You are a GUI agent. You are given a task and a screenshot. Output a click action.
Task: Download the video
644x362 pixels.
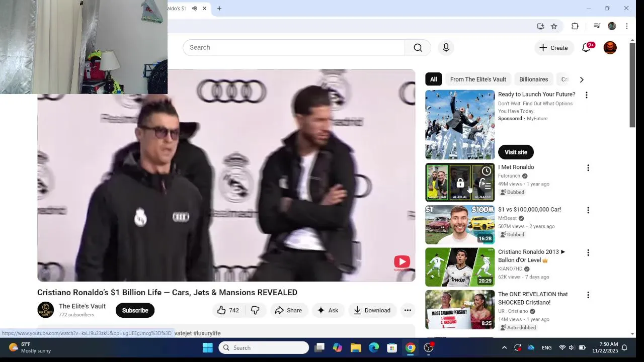pos(372,310)
